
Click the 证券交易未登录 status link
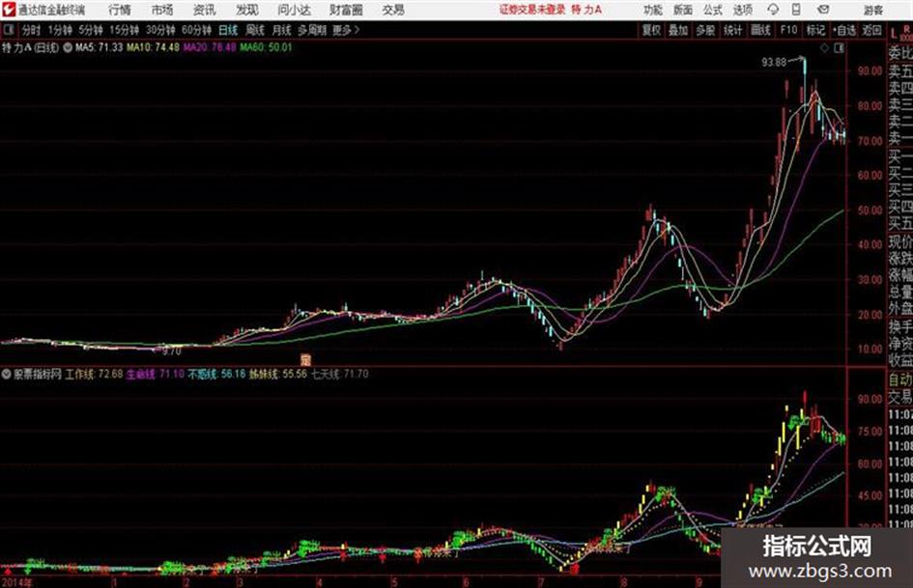point(532,10)
